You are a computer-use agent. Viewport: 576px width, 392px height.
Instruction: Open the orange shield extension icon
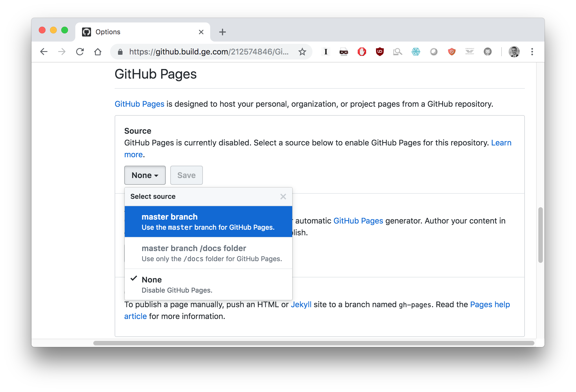[x=452, y=52]
